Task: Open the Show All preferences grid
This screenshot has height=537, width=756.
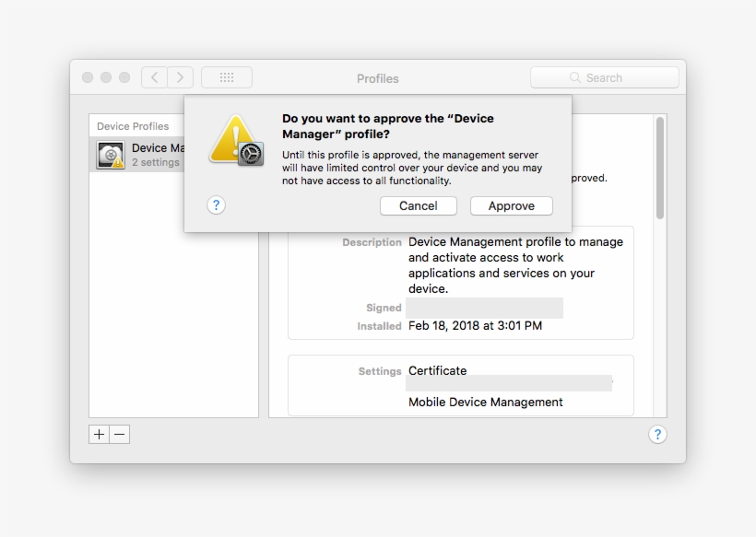Action: pyautogui.click(x=226, y=78)
